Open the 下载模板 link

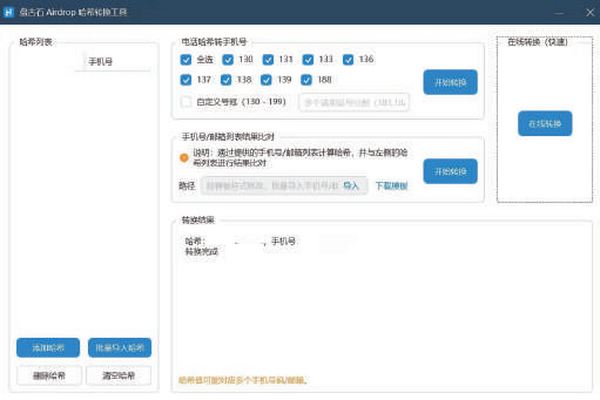tap(391, 186)
